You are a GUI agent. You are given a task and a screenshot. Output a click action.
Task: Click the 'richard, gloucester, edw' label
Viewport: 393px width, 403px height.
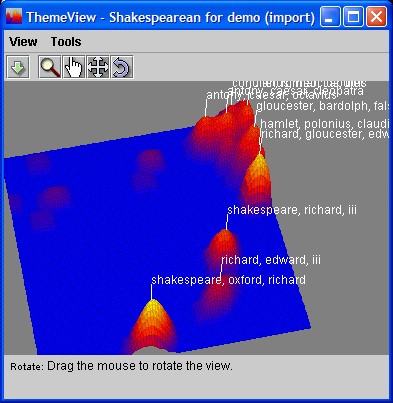click(325, 134)
